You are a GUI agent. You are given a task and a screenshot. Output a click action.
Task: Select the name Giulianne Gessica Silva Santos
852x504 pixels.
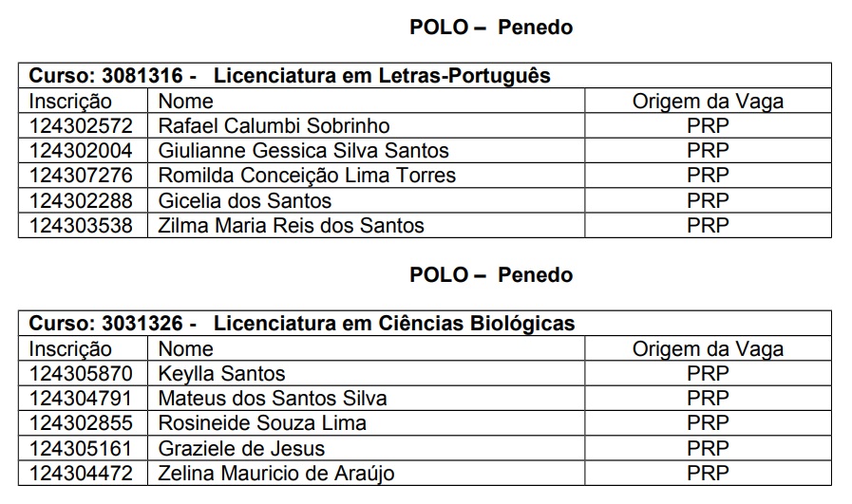[x=303, y=151]
